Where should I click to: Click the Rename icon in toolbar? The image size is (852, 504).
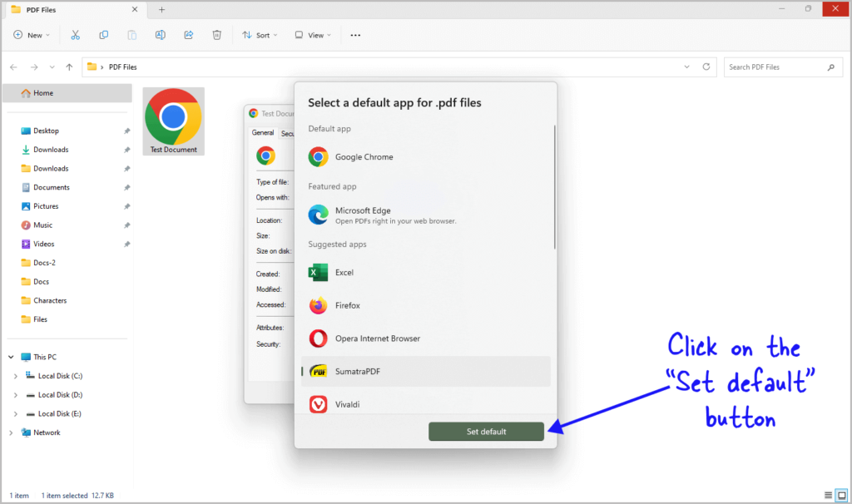[x=161, y=35]
